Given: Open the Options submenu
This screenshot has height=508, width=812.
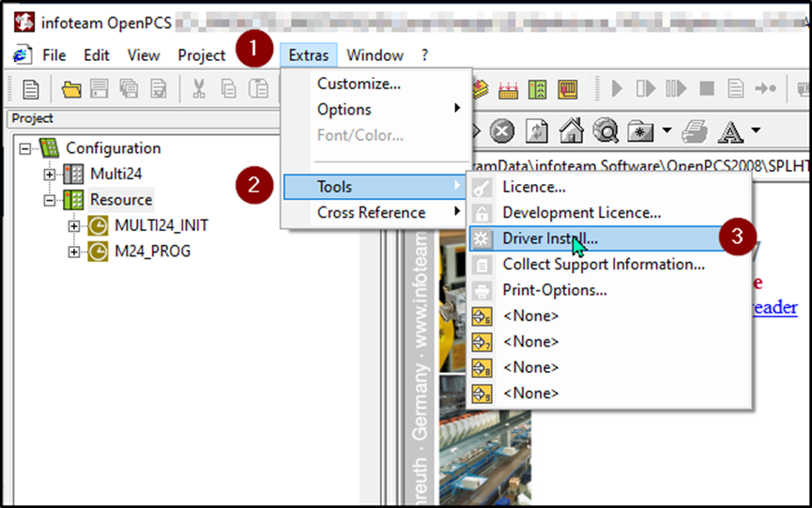Looking at the screenshot, I should coord(377,109).
